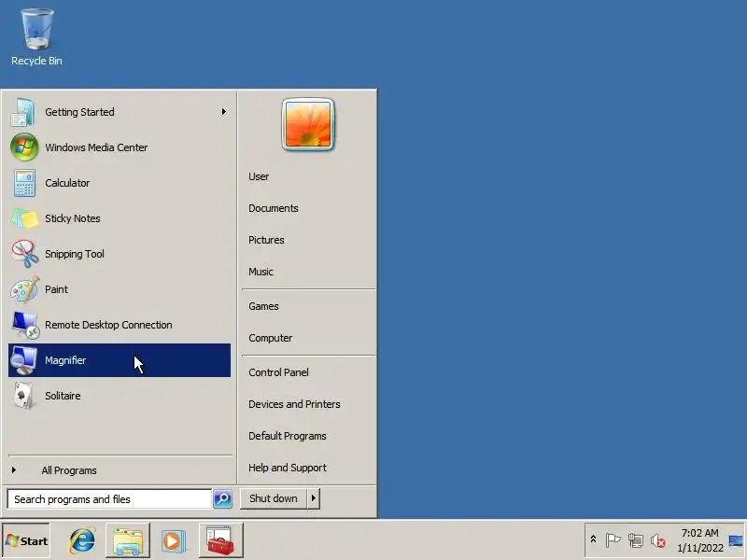
Task: Open Music from Start menu
Action: pos(261,272)
